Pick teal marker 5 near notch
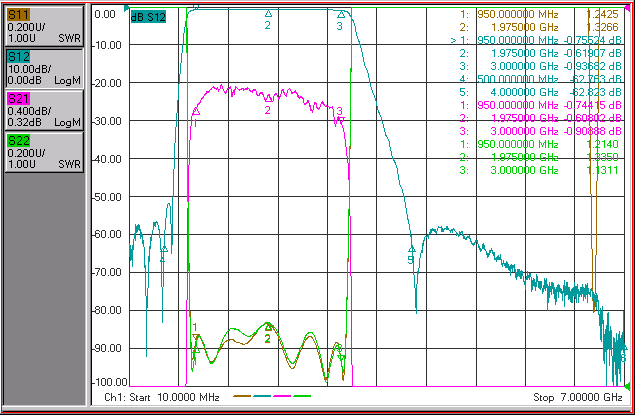 [412, 249]
